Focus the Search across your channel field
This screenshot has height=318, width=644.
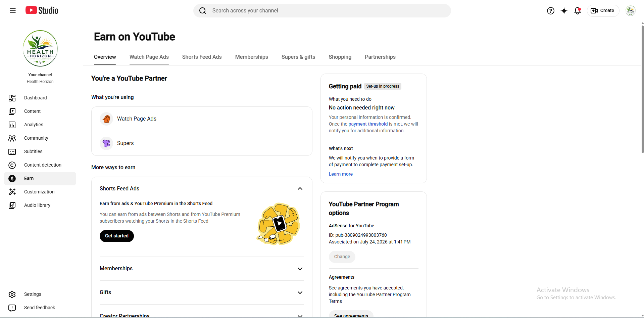322,11
